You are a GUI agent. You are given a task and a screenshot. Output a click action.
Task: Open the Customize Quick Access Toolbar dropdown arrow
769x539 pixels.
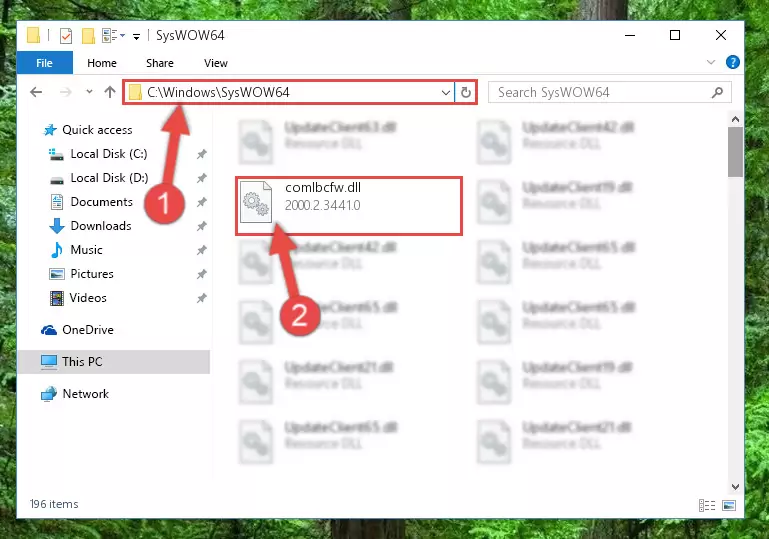point(136,36)
